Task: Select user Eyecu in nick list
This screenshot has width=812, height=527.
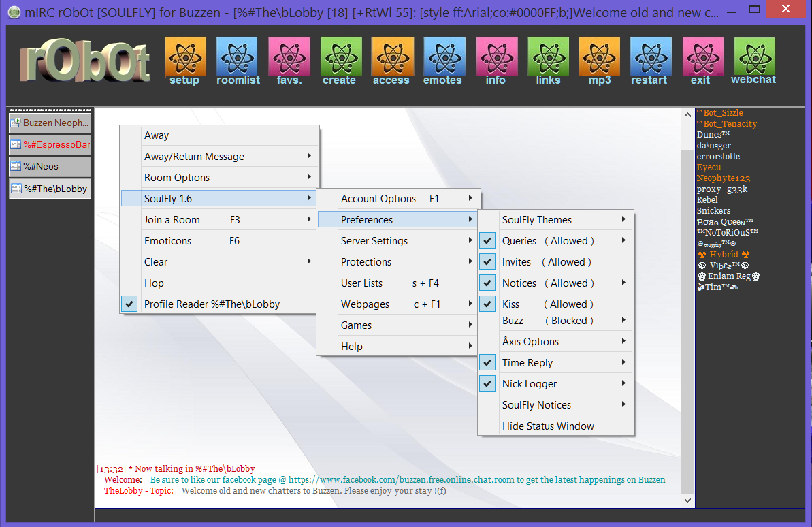Action: tap(709, 167)
